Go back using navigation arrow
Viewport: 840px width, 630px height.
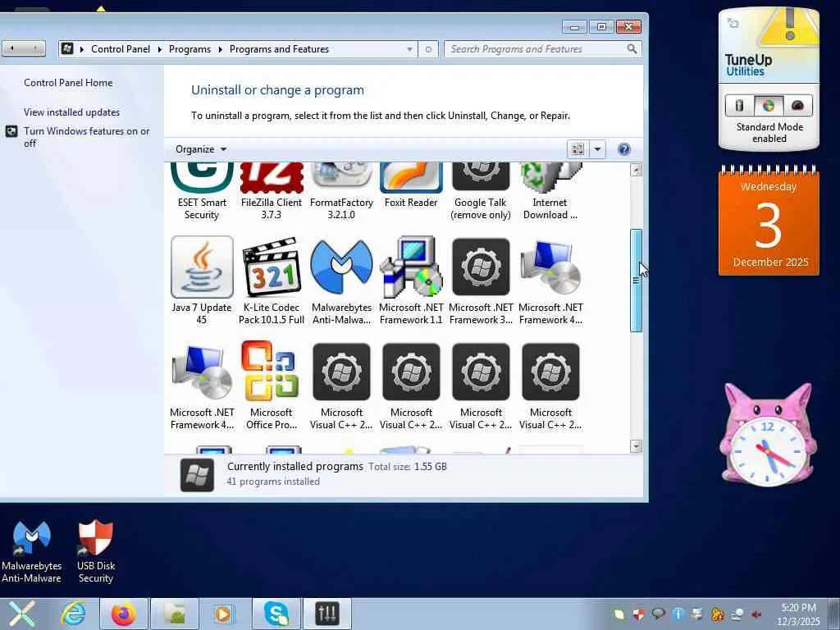(x=11, y=48)
